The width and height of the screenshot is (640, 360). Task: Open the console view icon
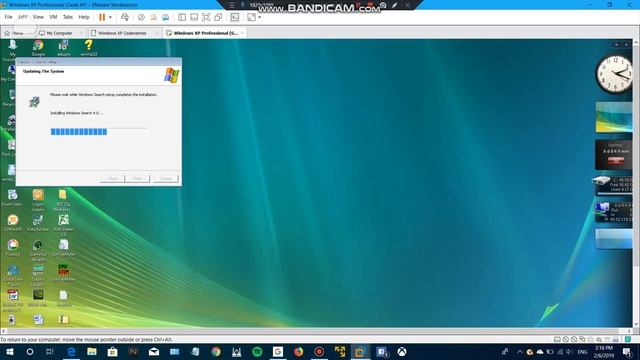click(x=235, y=17)
